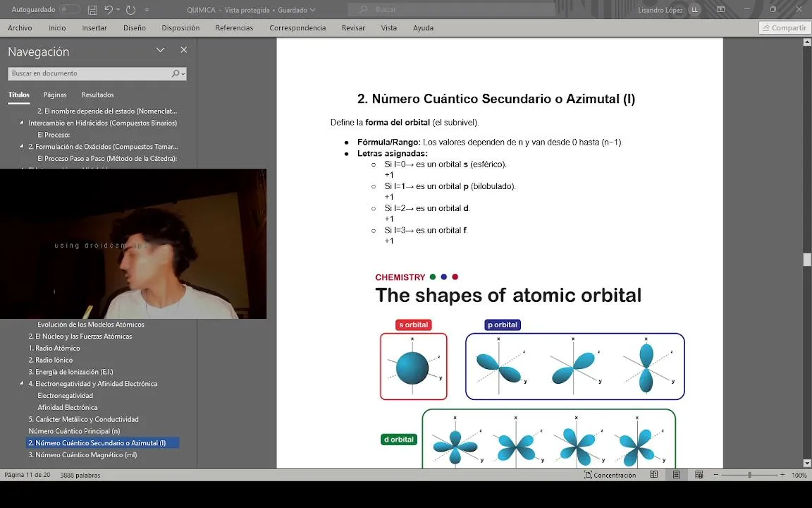Go to 4. Electronegatividad y Afinidad Electrónica
The height and width of the screenshot is (508, 812).
93,384
